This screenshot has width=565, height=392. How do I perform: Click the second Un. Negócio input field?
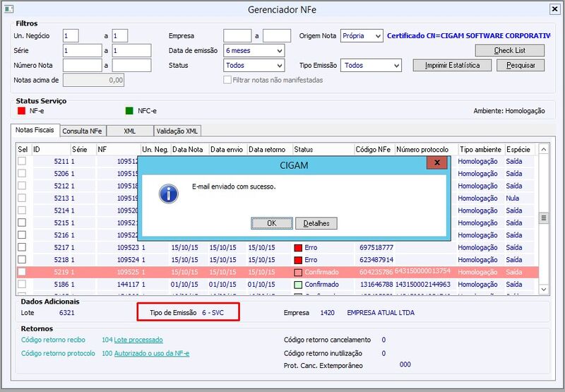pos(119,36)
